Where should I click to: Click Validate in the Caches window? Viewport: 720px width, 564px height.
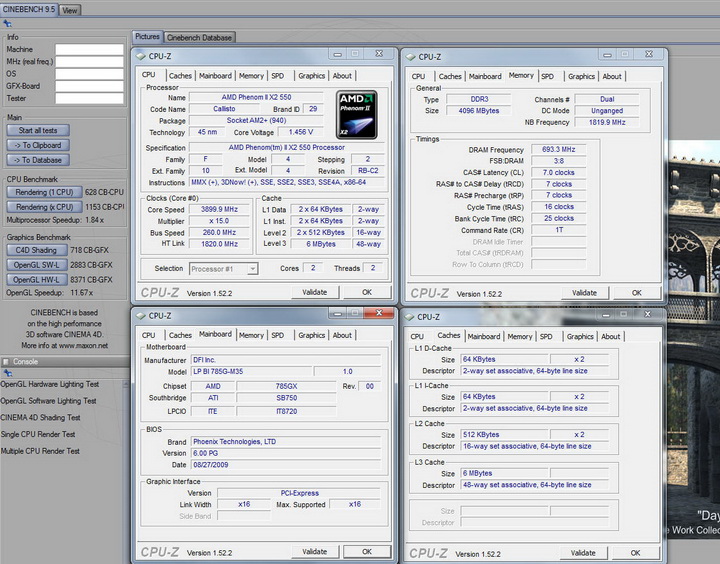583,552
